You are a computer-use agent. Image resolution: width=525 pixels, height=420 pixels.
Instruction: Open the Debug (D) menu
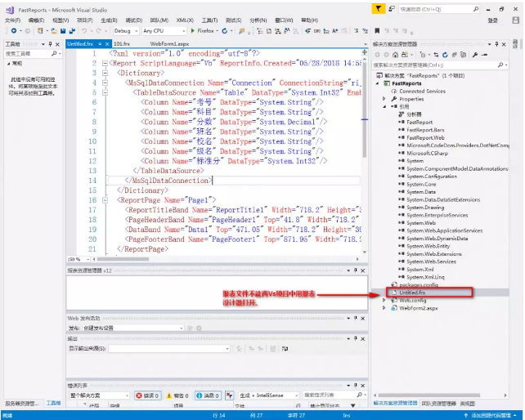(x=133, y=20)
